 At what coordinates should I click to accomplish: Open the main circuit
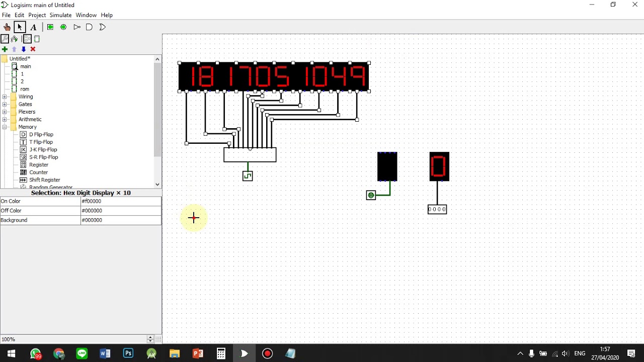tap(21, 66)
